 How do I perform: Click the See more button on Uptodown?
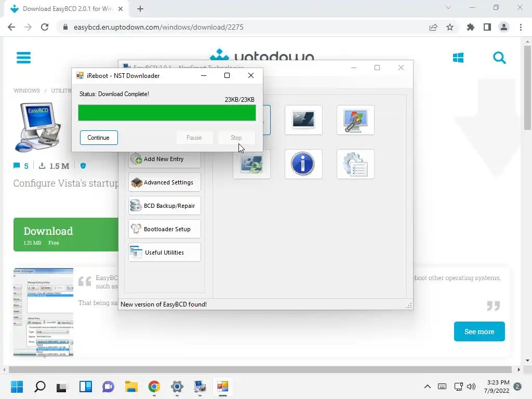[x=479, y=331]
